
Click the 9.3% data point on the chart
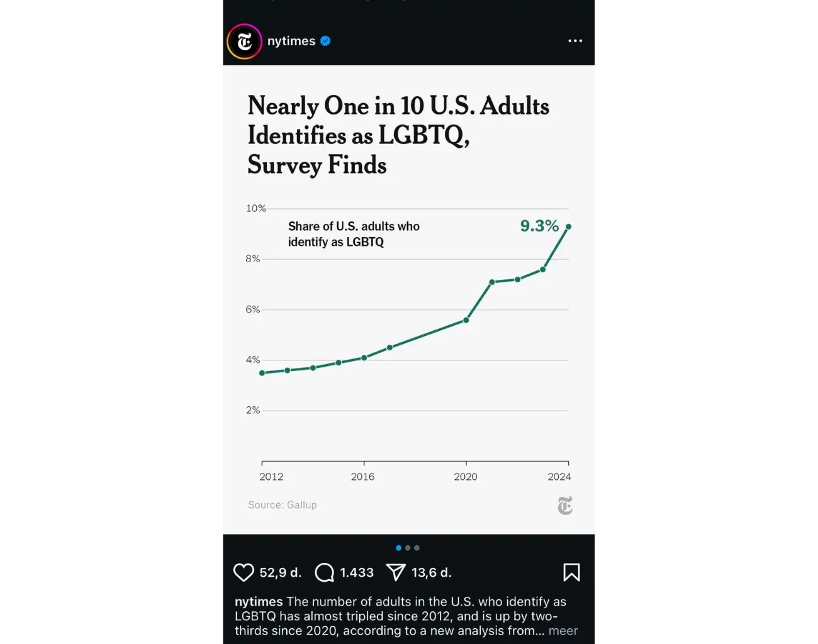(568, 226)
